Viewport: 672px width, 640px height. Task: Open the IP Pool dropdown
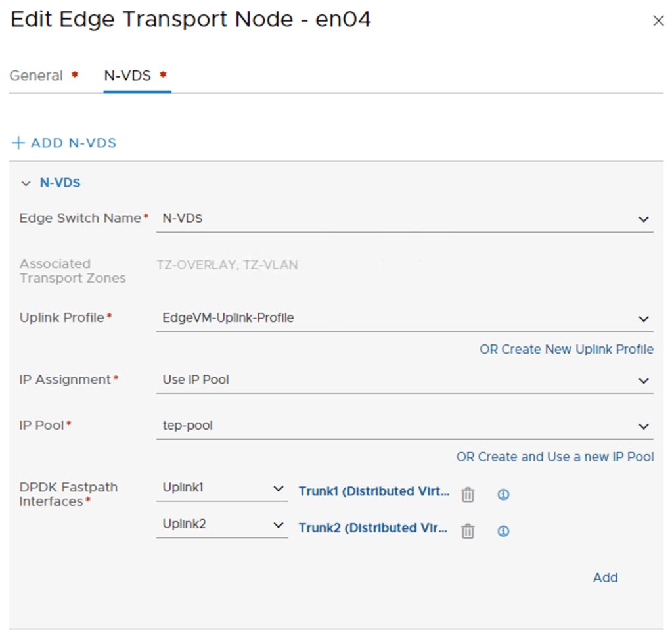tap(644, 426)
